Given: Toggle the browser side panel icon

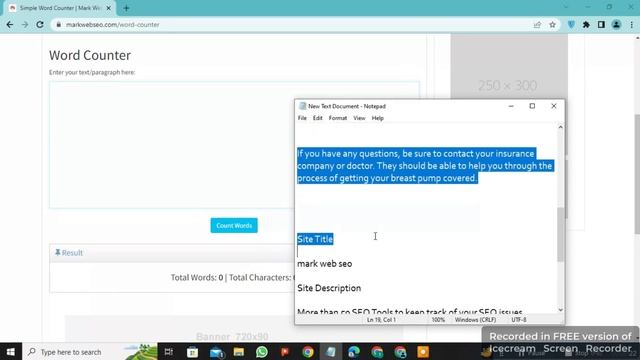Looking at the screenshot, I should (x=601, y=24).
